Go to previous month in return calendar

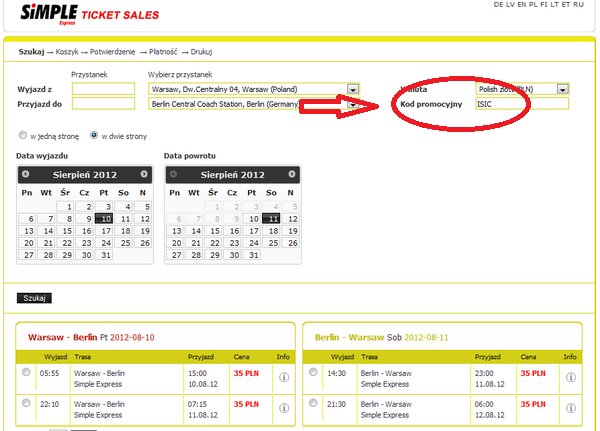coord(173,174)
